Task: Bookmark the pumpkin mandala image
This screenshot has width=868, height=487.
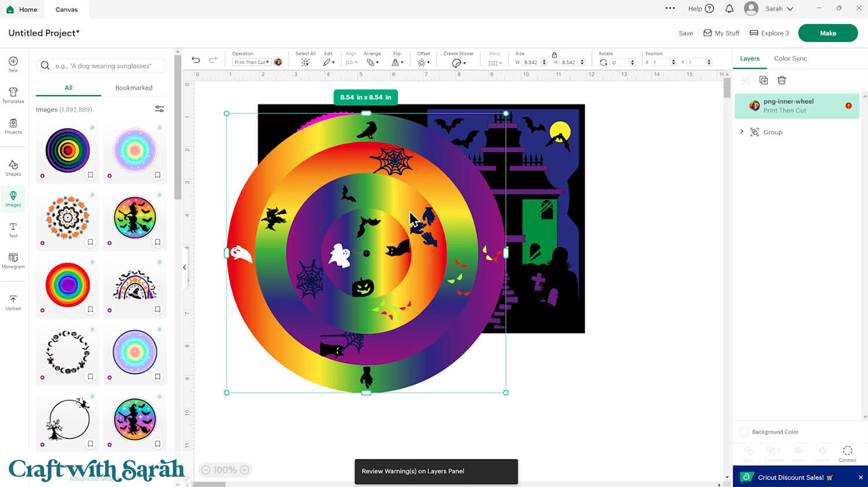Action: pos(90,242)
